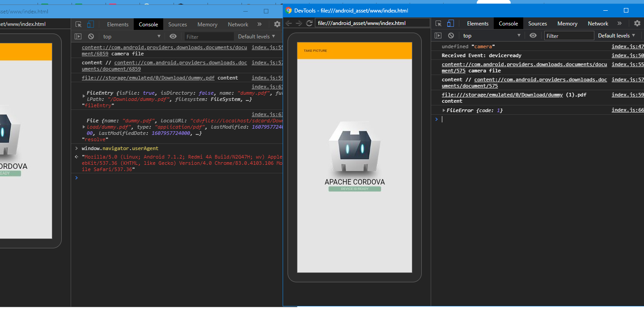Open Sources tab in left DevTools window
Screen dimensions: 644x314
178,25
